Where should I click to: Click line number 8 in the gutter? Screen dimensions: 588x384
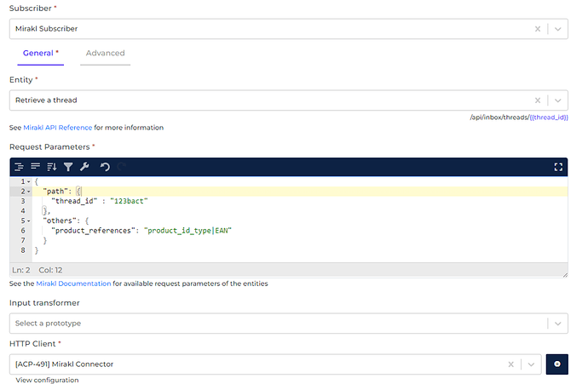[23, 249]
